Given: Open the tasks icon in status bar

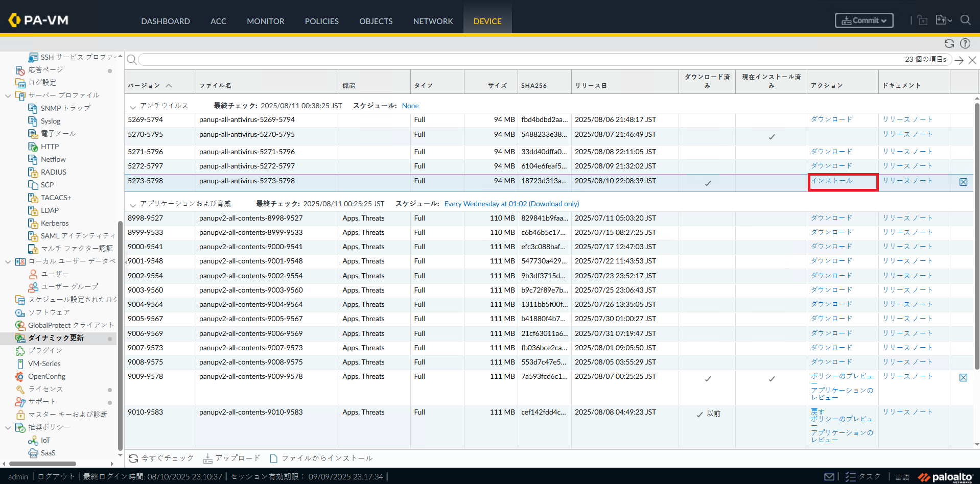Looking at the screenshot, I should [x=850, y=476].
